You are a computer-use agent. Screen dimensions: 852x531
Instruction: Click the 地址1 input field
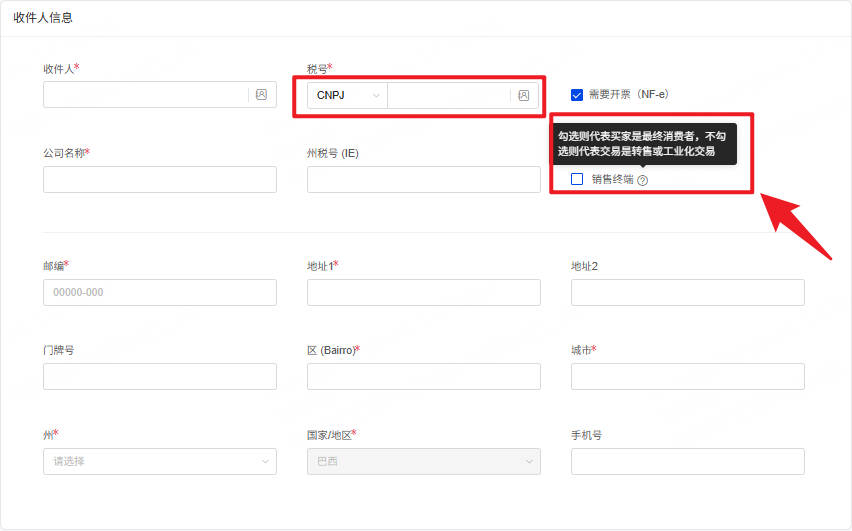click(x=424, y=292)
